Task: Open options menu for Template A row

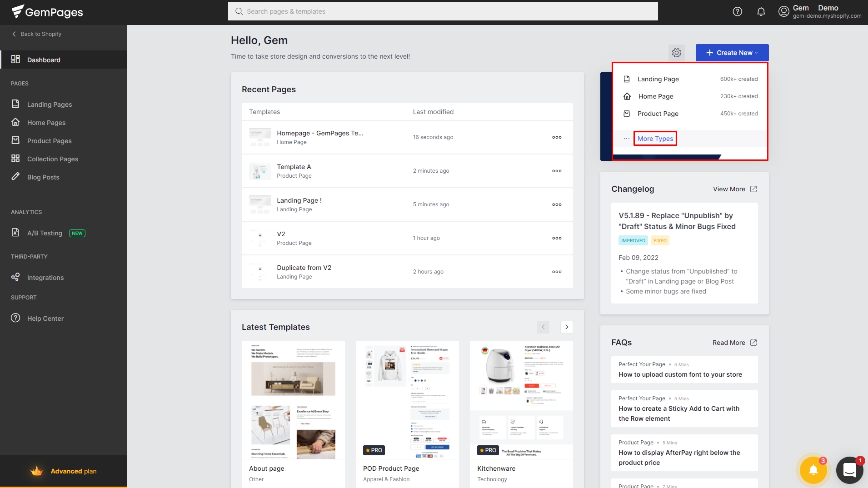Action: point(557,171)
